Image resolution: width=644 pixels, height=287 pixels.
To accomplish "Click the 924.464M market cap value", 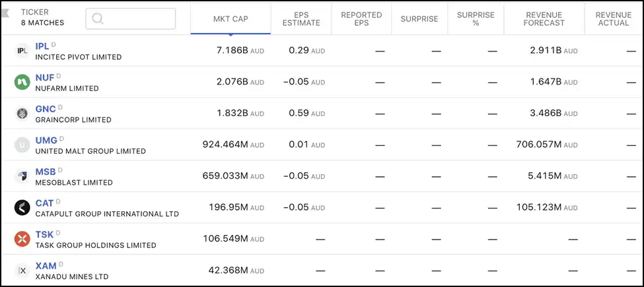I will (225, 144).
